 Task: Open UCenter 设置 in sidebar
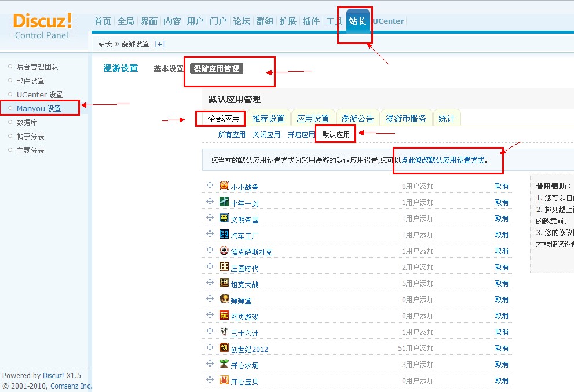pyautogui.click(x=39, y=95)
